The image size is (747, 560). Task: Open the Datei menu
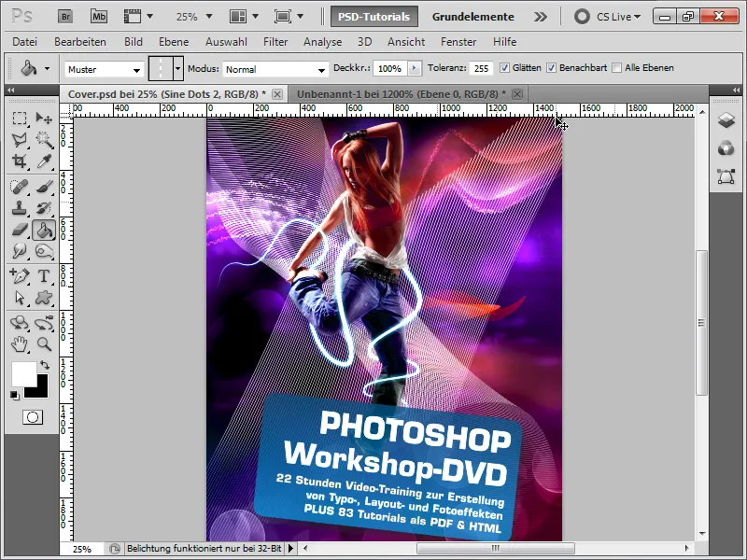click(25, 42)
